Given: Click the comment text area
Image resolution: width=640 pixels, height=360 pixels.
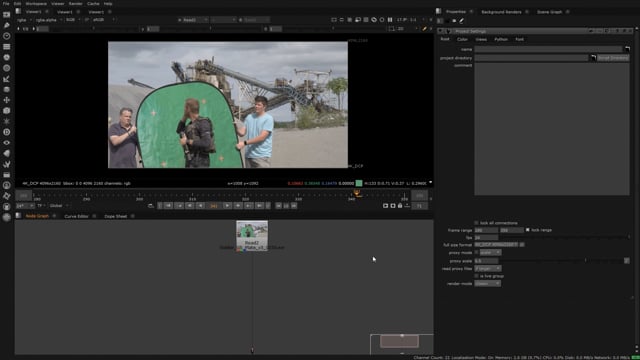Looking at the screenshot, I should pyautogui.click(x=551, y=129).
